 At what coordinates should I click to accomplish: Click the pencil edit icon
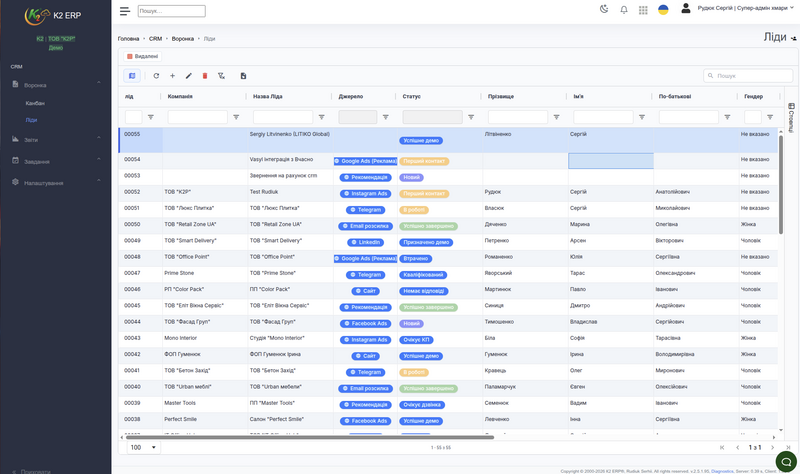tap(189, 76)
